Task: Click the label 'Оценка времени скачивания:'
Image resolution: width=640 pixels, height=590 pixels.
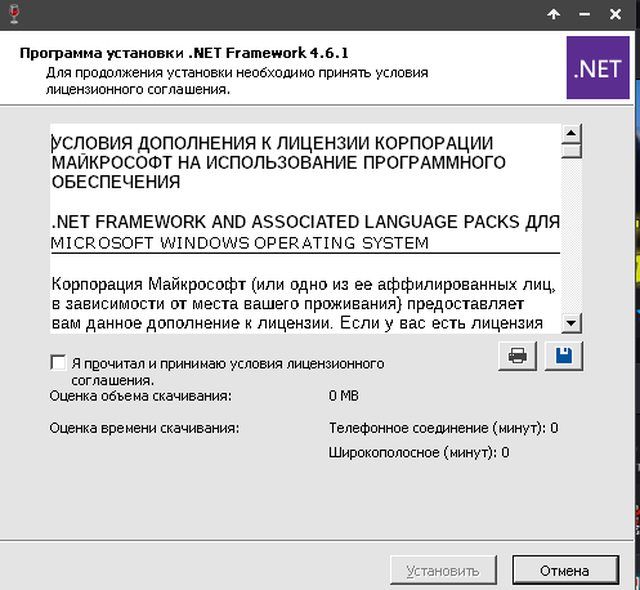Action: 144,428
